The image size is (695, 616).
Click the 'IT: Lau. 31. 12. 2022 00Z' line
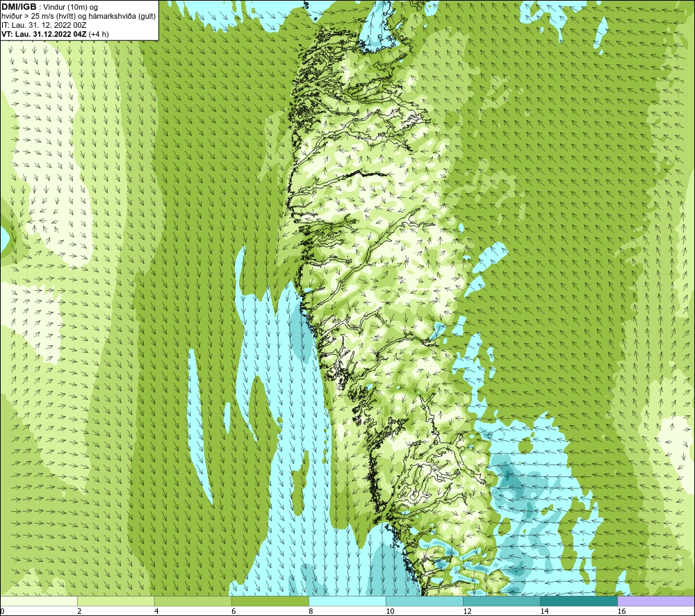point(43,25)
